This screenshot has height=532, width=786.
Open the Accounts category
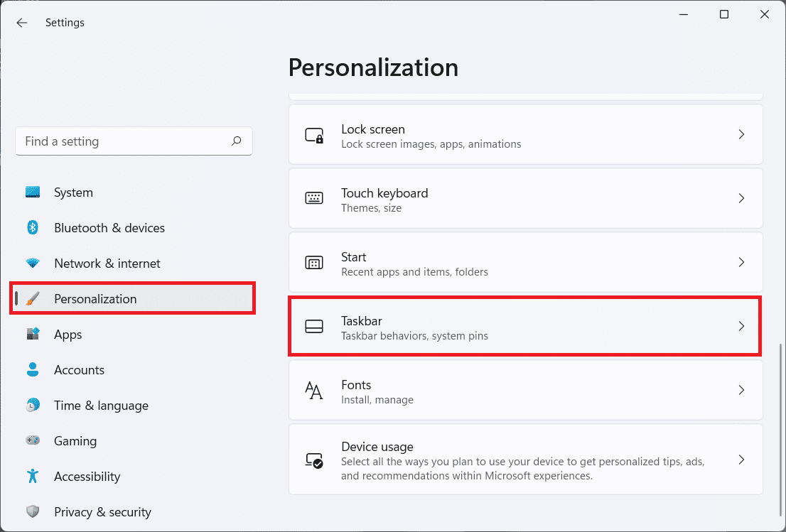pyautogui.click(x=134, y=369)
